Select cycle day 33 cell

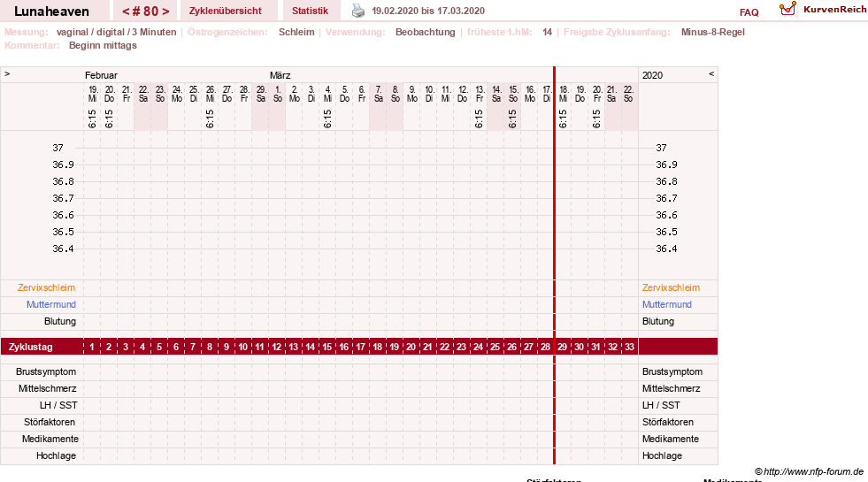pos(629,347)
